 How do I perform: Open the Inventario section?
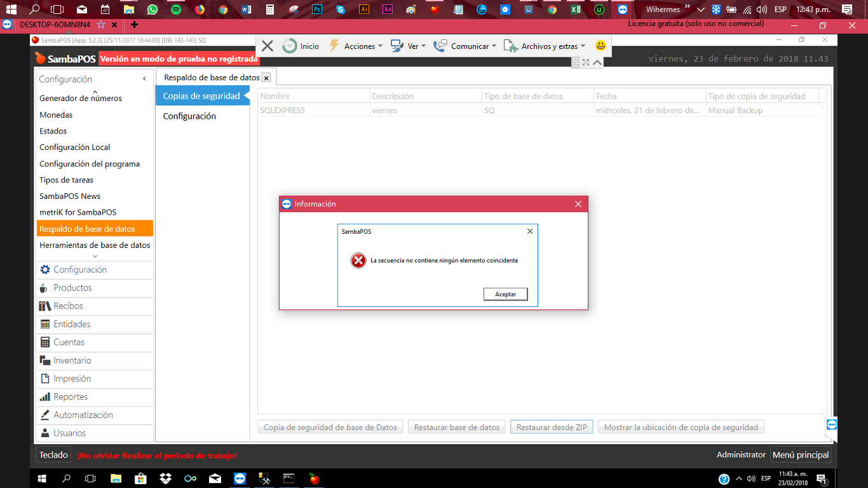click(95, 360)
